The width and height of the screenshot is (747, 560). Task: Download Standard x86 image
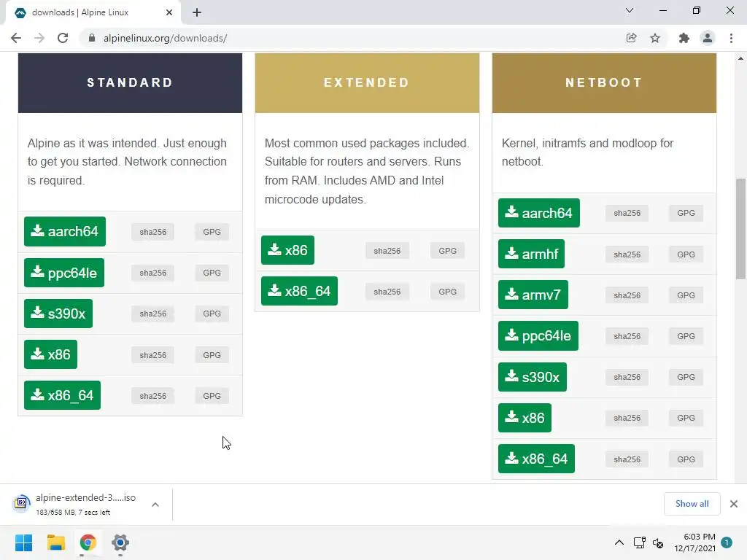click(50, 354)
